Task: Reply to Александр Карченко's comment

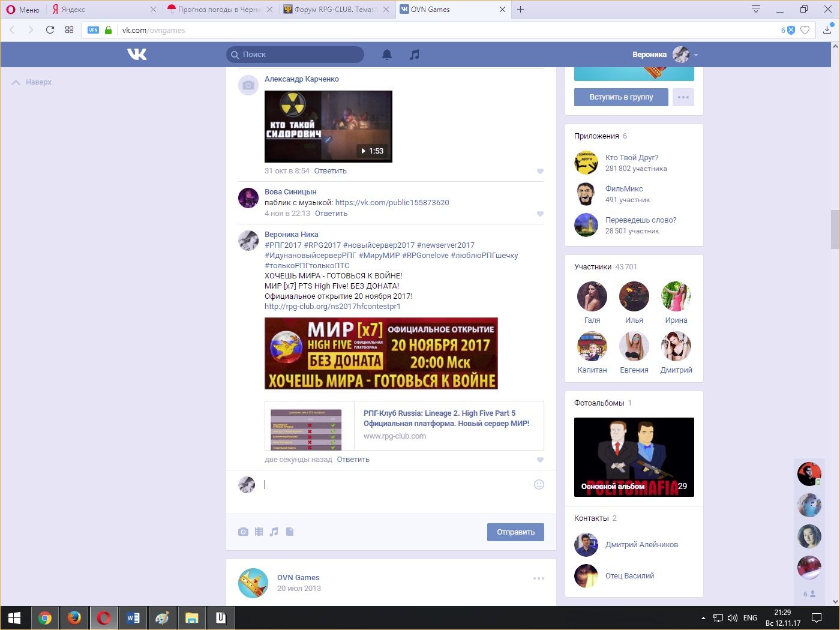Action: 330,171
